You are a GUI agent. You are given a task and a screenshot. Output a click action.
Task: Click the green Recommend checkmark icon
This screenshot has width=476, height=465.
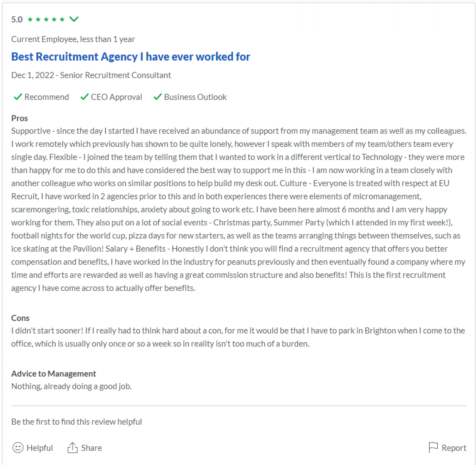click(18, 97)
